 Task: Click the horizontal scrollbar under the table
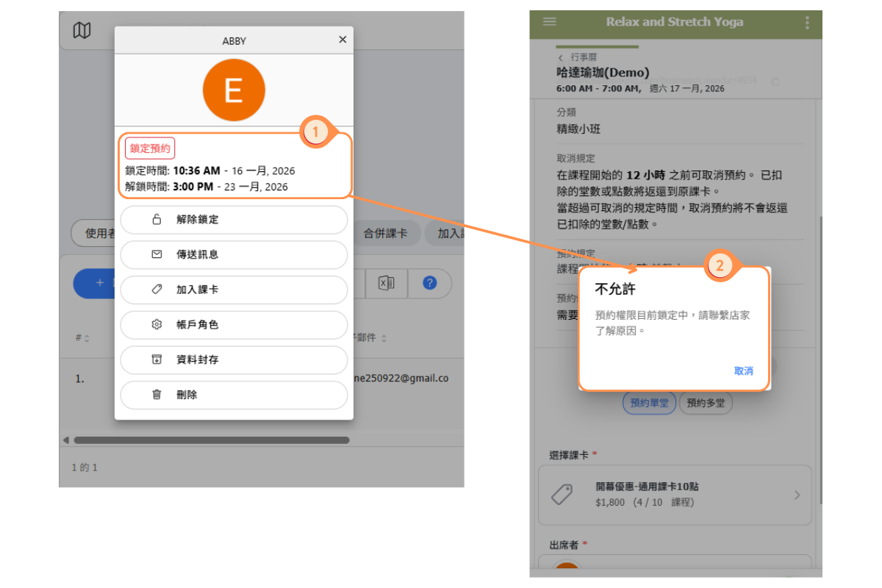[212, 440]
